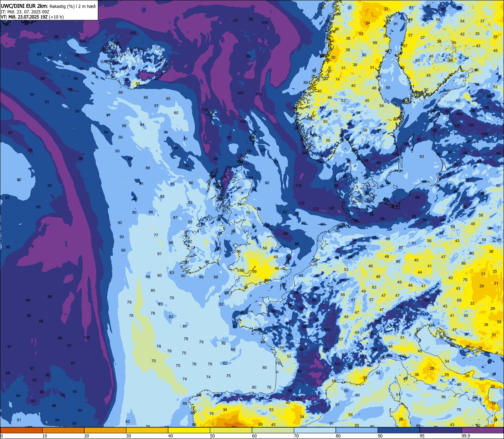Click the 95–99.9 navy legend swatch

pyautogui.click(x=441, y=430)
